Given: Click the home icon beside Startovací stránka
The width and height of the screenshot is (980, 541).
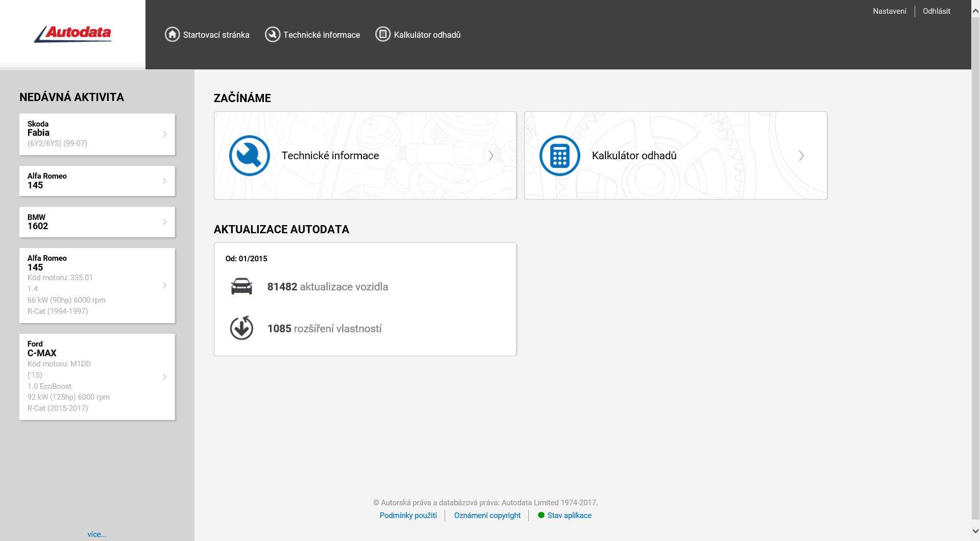Looking at the screenshot, I should pyautogui.click(x=172, y=34).
